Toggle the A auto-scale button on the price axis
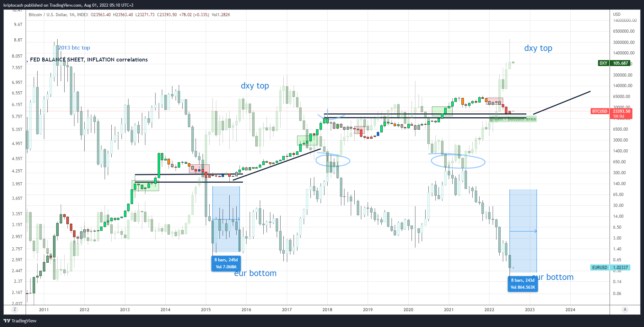The width and height of the screenshot is (644, 327). 625,309
